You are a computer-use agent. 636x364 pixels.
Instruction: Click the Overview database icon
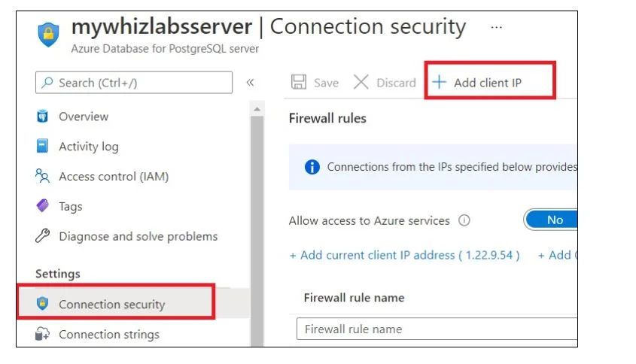tap(42, 116)
